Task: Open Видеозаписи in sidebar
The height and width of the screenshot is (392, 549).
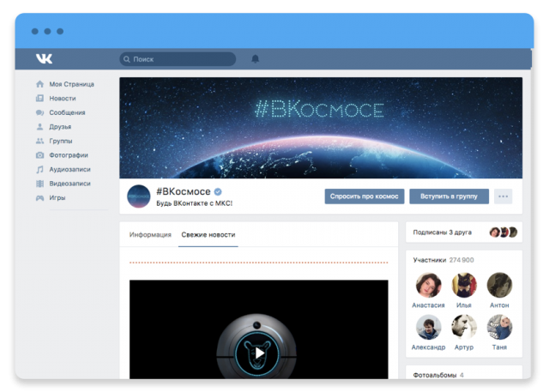Action: click(69, 184)
